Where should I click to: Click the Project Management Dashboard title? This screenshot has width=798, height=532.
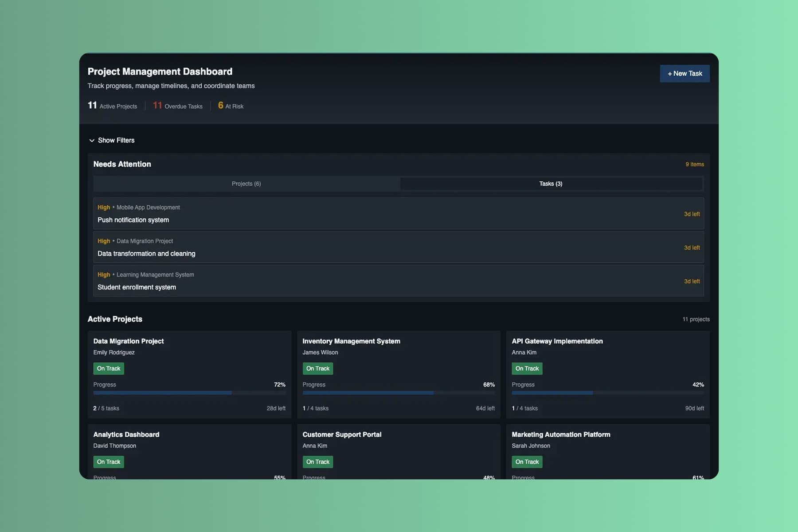click(160, 71)
